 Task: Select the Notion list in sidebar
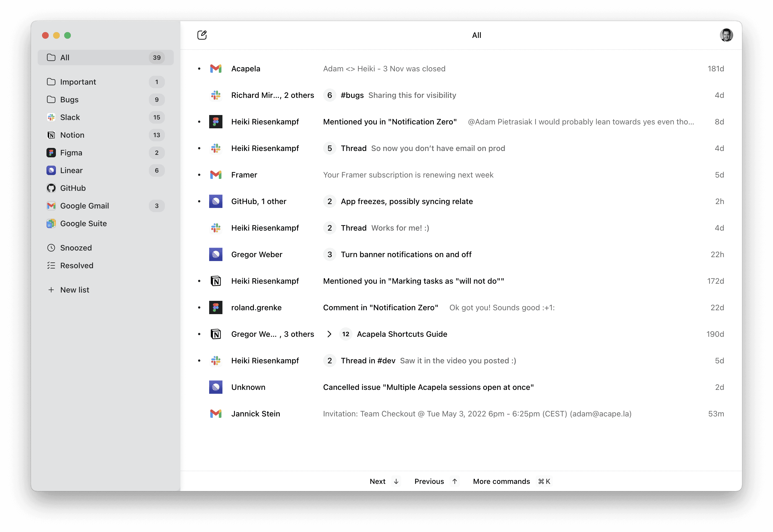coord(72,135)
